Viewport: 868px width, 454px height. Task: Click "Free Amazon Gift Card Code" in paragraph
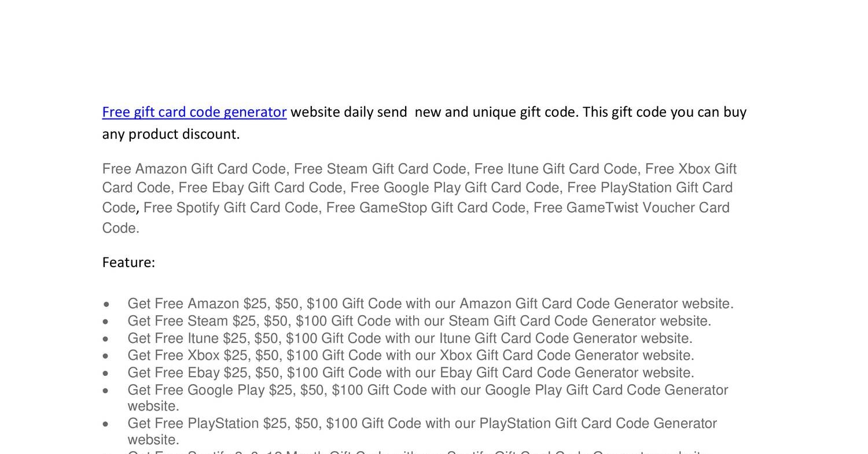pos(194,169)
